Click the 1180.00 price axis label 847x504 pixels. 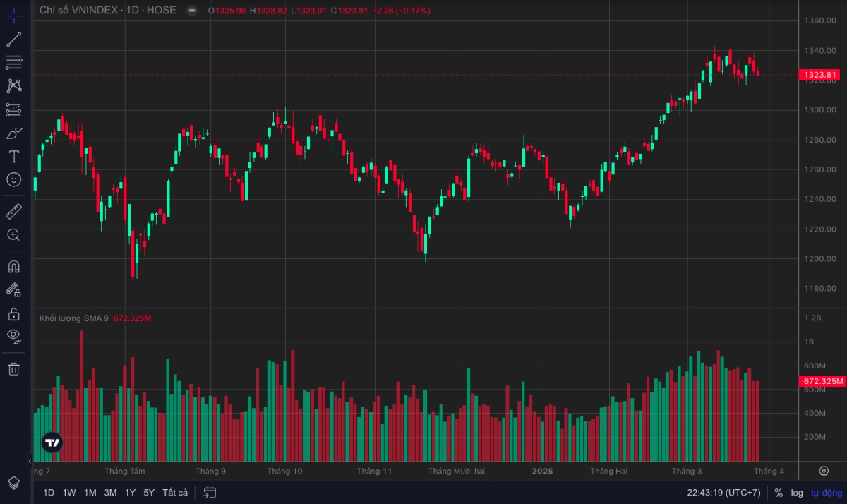click(x=820, y=289)
